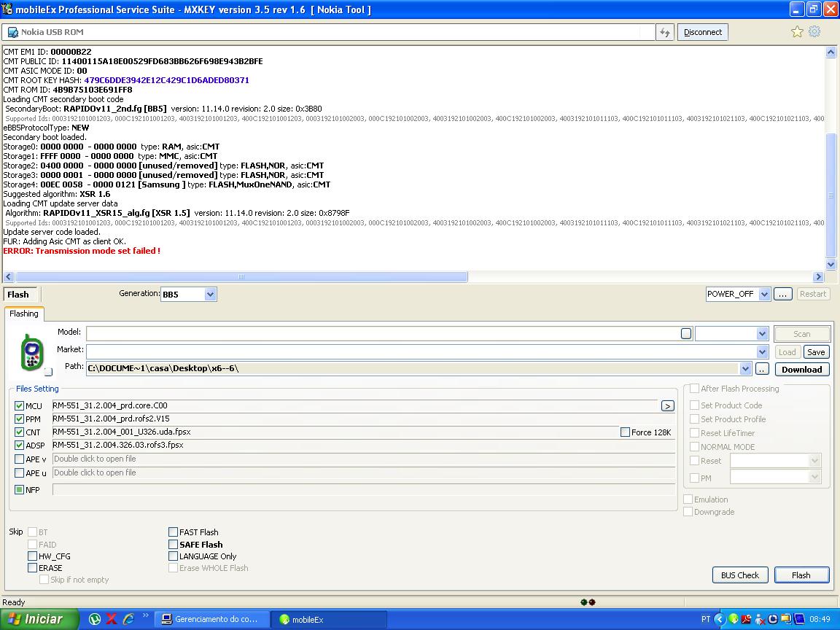Click the favorites star icon

tap(797, 32)
